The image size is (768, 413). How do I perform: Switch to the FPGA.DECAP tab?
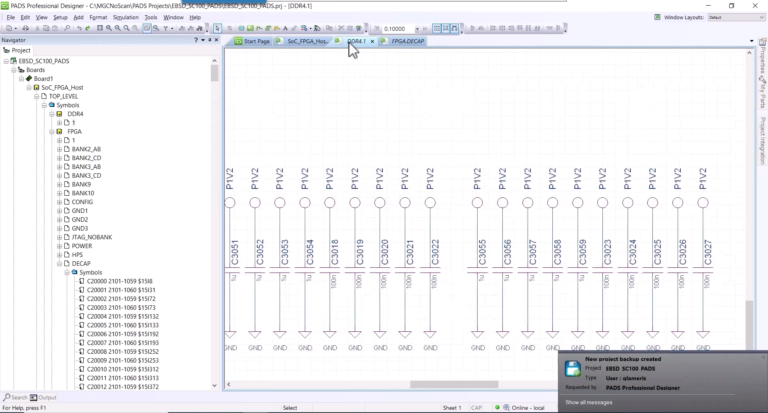[x=408, y=41]
